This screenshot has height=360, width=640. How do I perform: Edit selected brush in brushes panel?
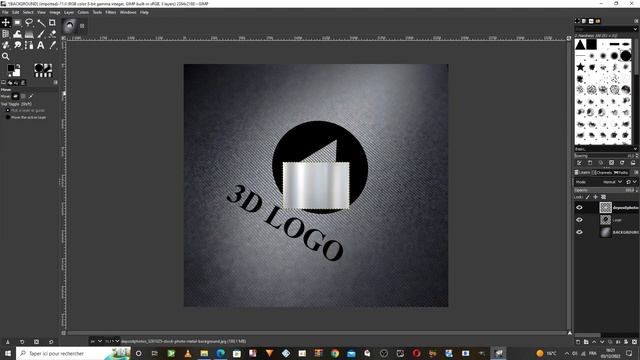(x=579, y=163)
